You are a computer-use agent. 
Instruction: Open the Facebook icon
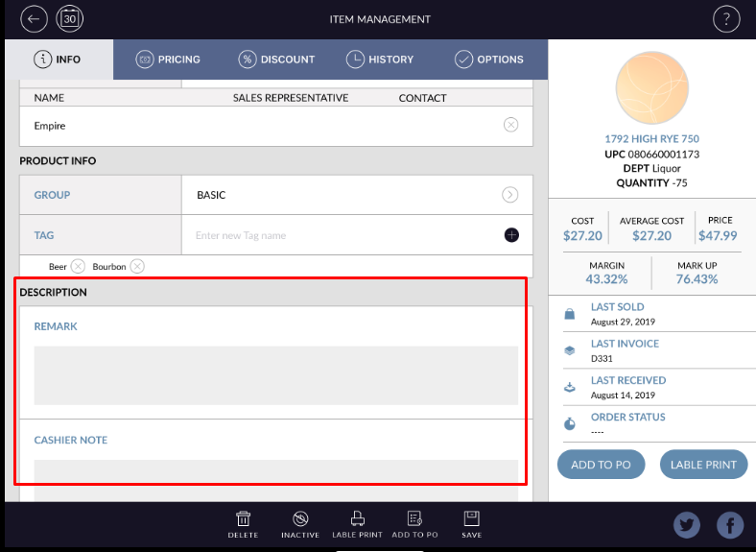pyautogui.click(x=730, y=525)
